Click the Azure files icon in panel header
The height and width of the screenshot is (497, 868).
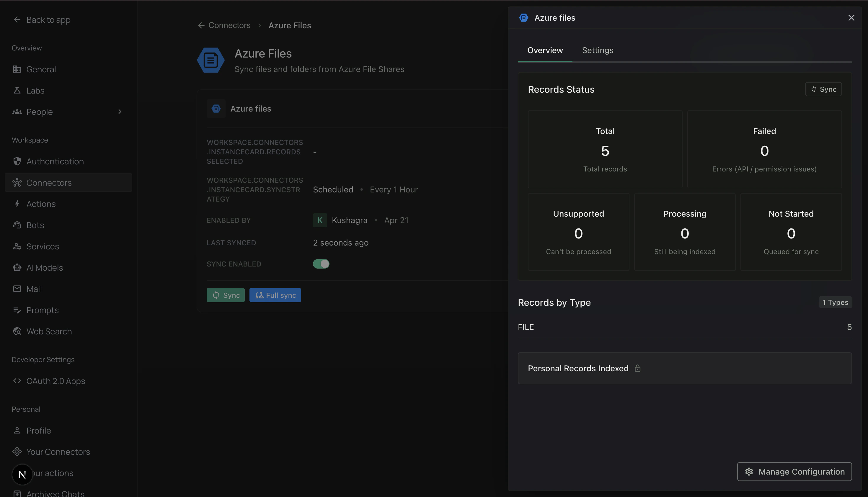[x=523, y=18]
